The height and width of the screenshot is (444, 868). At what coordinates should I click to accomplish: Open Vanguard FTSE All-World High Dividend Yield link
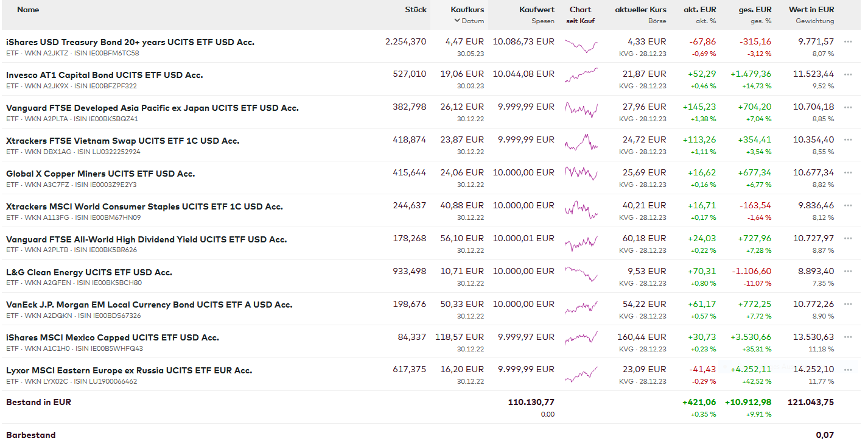(146, 239)
